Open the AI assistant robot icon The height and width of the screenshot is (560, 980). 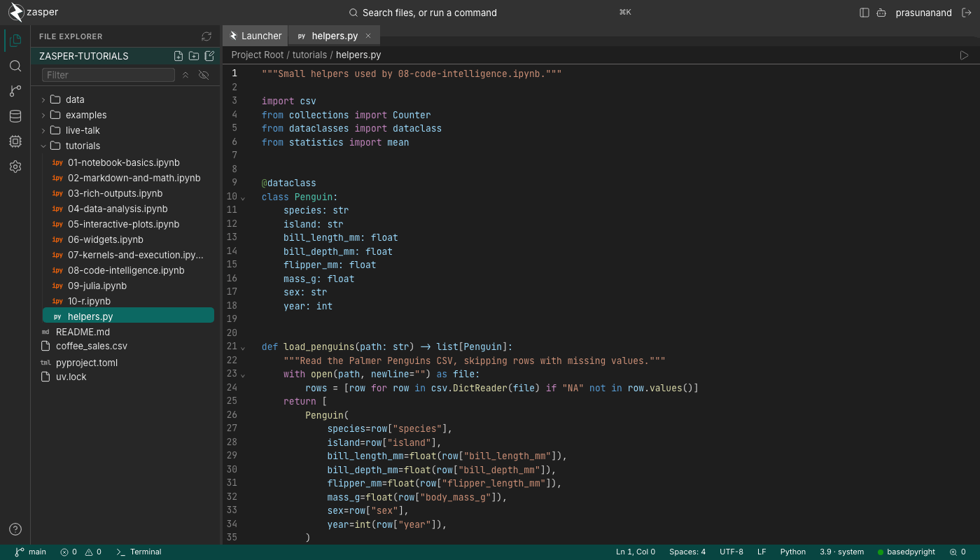881,13
